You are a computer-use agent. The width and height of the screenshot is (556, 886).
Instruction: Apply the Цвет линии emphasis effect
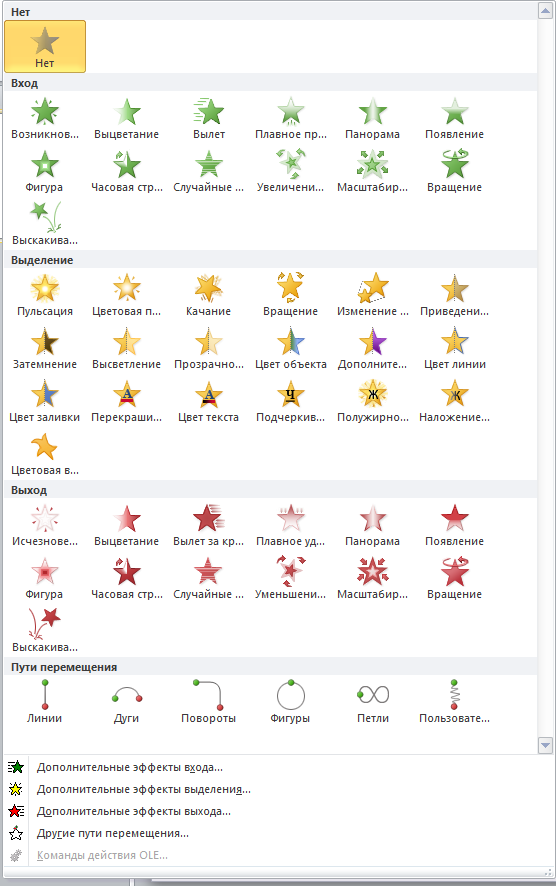[455, 349]
